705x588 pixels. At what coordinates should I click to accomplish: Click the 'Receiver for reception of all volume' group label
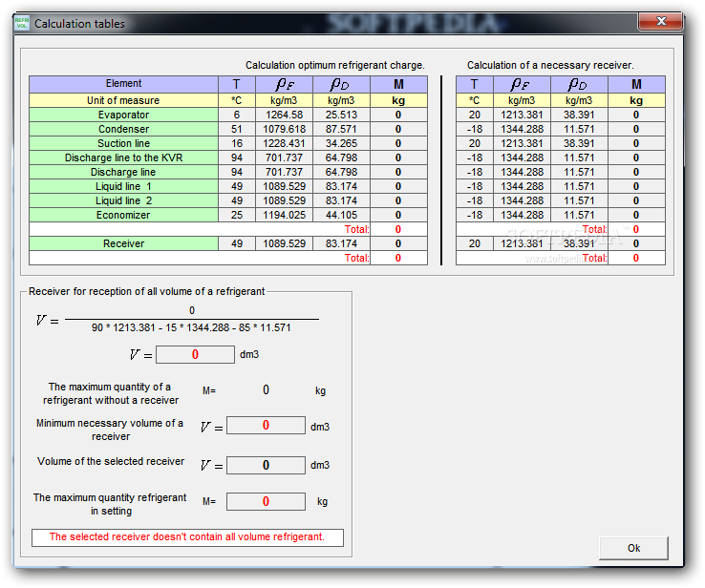pyautogui.click(x=146, y=291)
